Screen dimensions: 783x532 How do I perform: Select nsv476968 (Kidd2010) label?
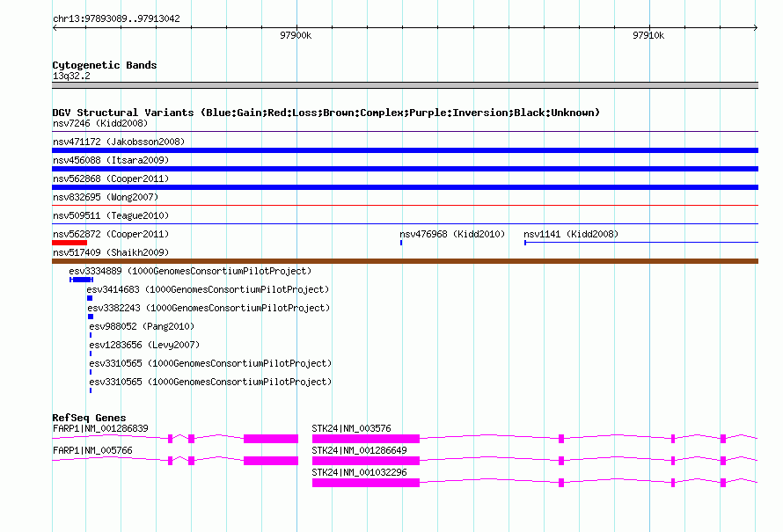[x=452, y=234]
